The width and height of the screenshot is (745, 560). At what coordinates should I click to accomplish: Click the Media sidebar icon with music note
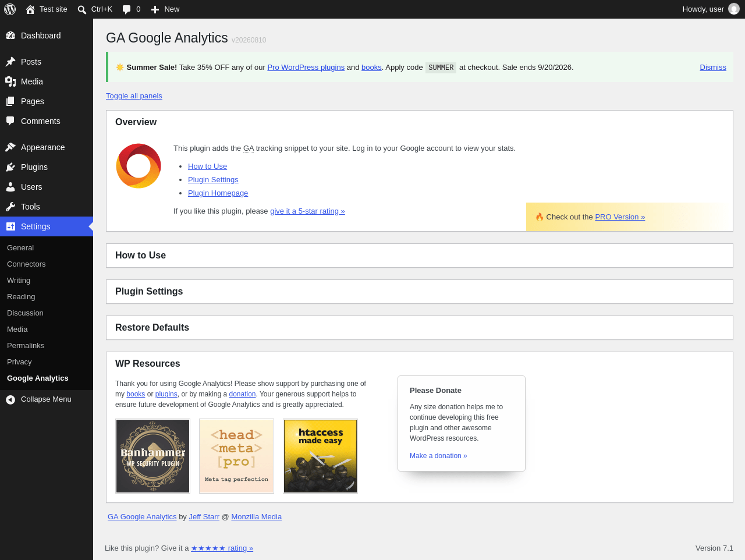click(x=10, y=81)
